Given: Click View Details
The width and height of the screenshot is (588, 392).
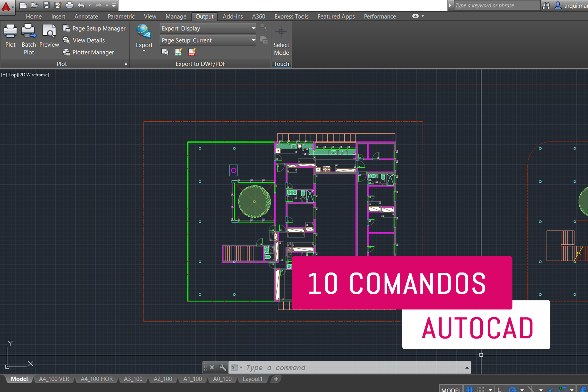Looking at the screenshot, I should click(84, 41).
